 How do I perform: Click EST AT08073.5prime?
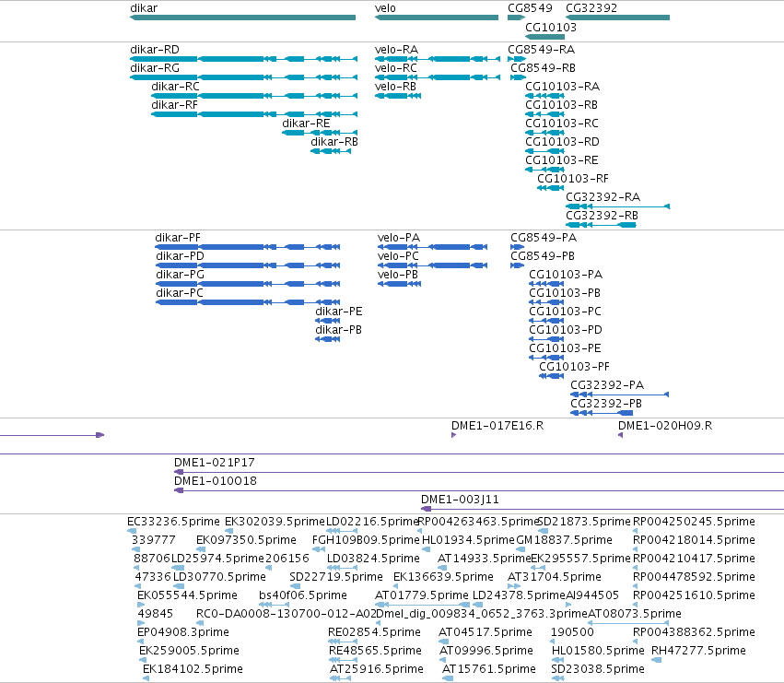point(628,623)
